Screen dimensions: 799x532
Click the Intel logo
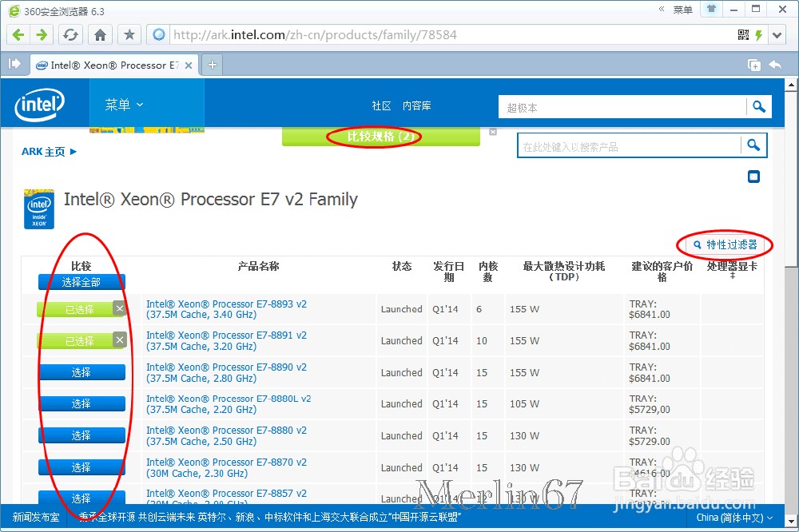39,105
